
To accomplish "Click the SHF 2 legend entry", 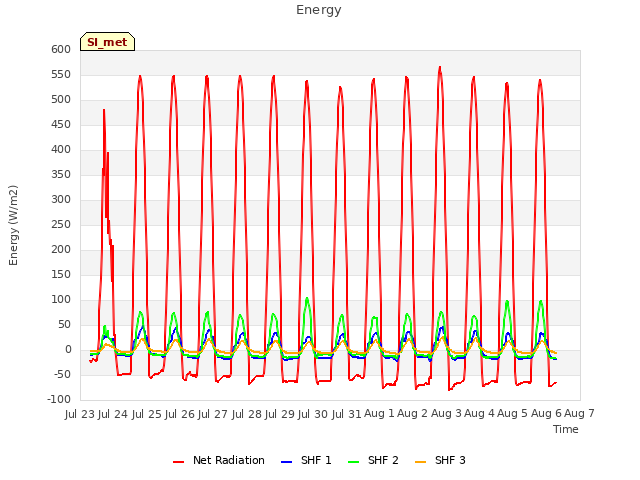I will pos(373,460).
